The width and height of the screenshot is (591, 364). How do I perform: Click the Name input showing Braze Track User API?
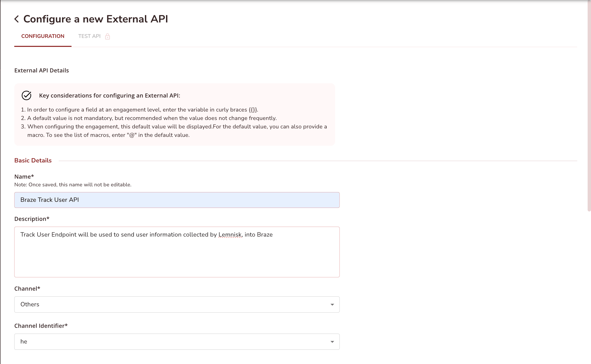(x=177, y=200)
